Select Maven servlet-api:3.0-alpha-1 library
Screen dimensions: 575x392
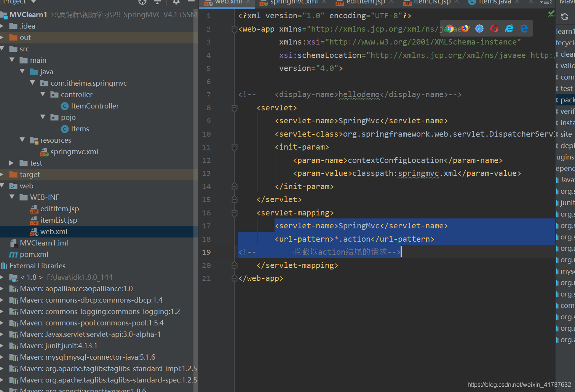pos(90,335)
